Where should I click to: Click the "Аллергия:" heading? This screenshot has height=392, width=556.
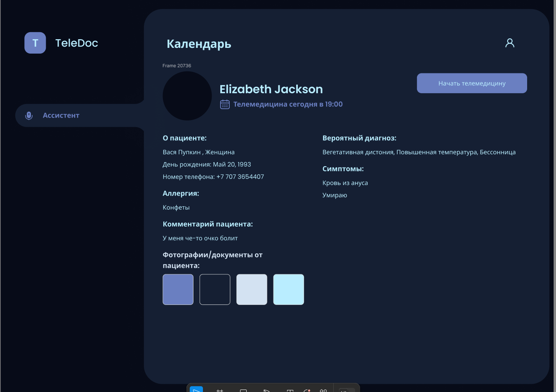[181, 194]
